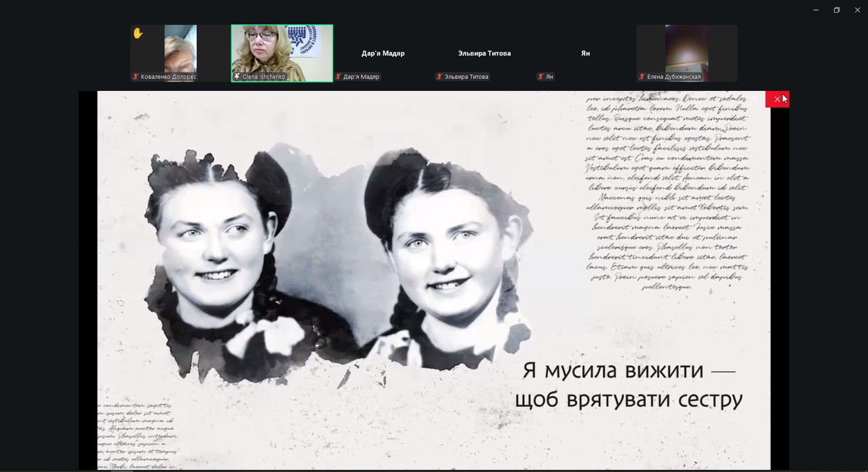Select the Ян participant tile
The height and width of the screenshot is (472, 868).
(x=585, y=54)
